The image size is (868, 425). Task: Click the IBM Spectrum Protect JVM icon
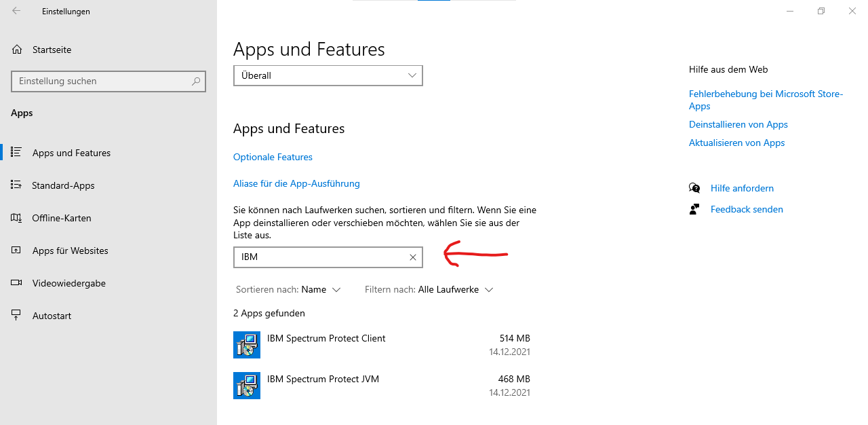pos(247,386)
